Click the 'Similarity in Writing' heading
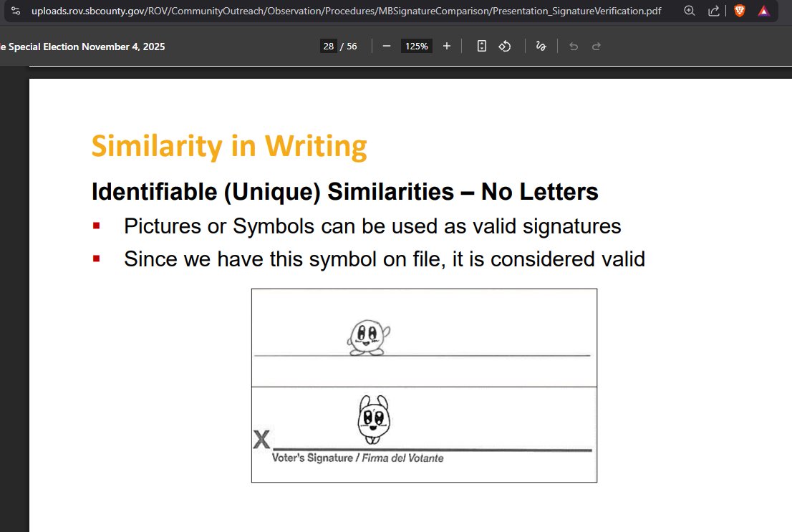The height and width of the screenshot is (532, 792). click(229, 147)
